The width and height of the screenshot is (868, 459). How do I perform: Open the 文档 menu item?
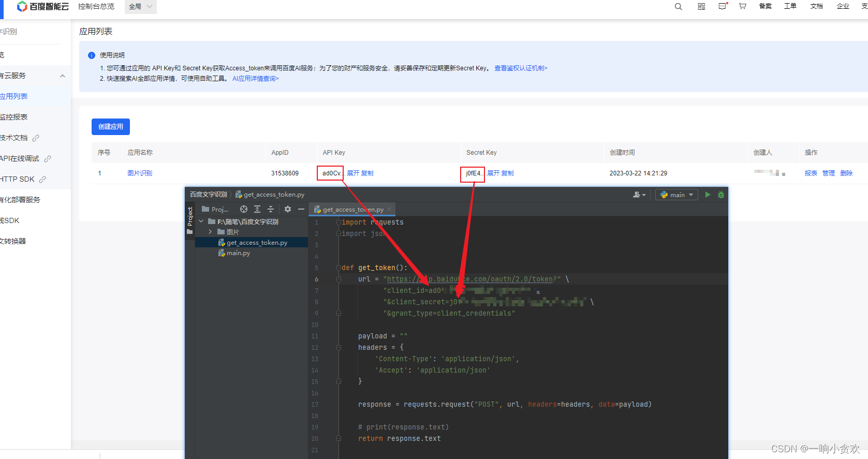(x=816, y=6)
